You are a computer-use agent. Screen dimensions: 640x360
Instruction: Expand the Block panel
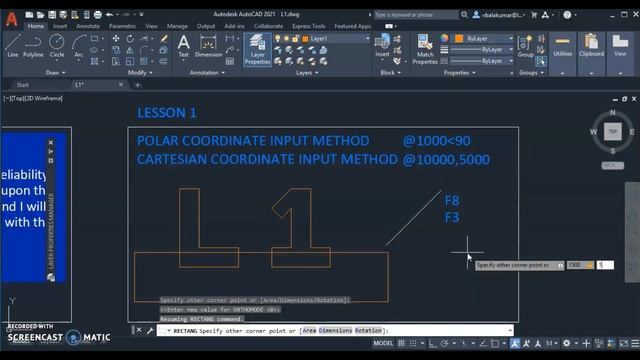pos(391,73)
